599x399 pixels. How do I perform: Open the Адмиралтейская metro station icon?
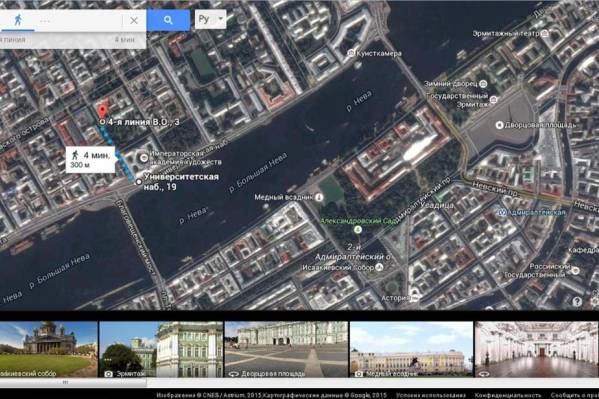pos(503,212)
